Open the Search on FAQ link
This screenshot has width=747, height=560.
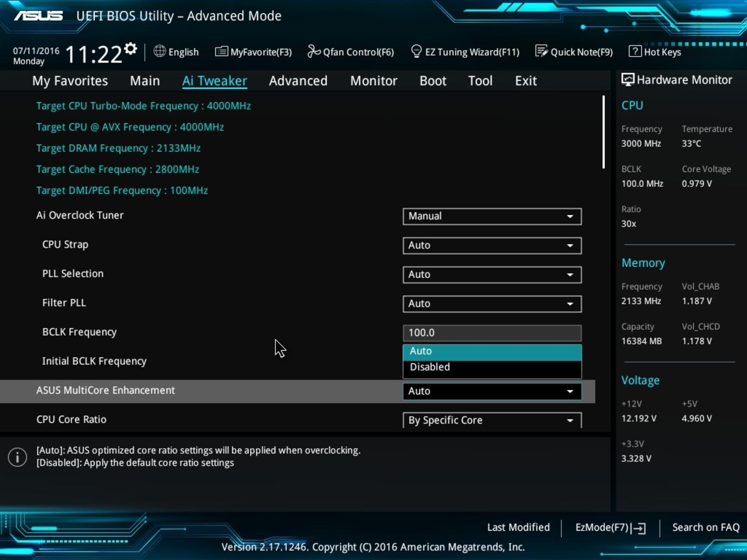coord(706,528)
